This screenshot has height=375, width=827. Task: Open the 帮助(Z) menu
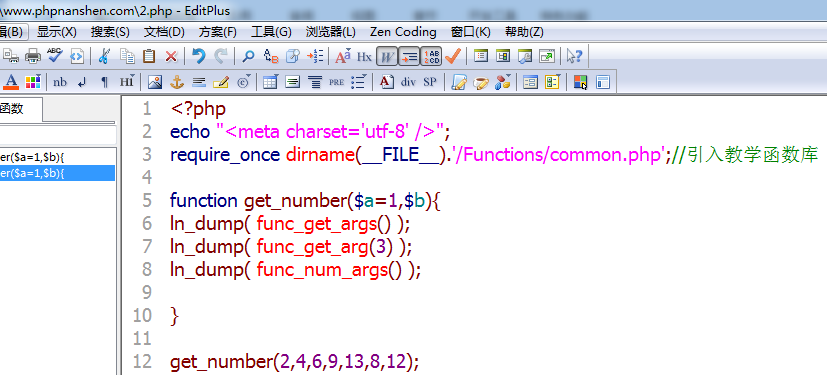click(524, 32)
